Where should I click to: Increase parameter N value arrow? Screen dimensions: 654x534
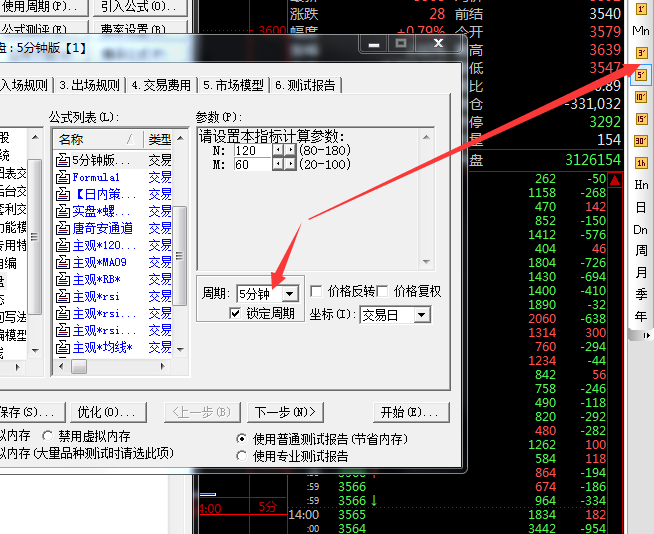289,150
